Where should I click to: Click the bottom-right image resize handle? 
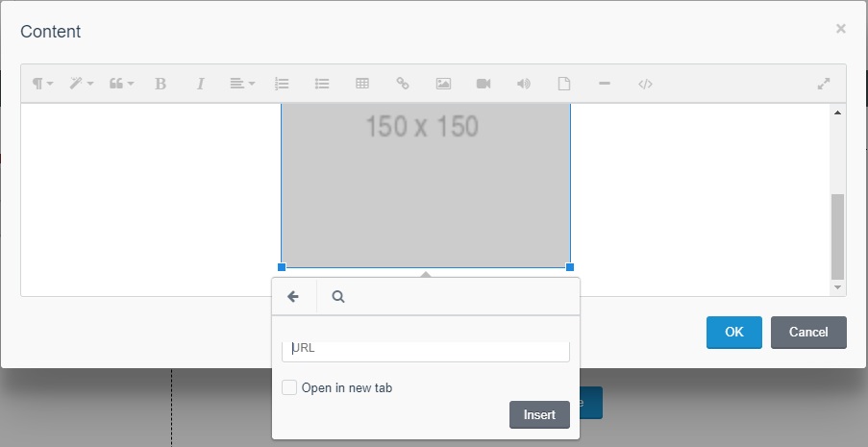tap(570, 267)
